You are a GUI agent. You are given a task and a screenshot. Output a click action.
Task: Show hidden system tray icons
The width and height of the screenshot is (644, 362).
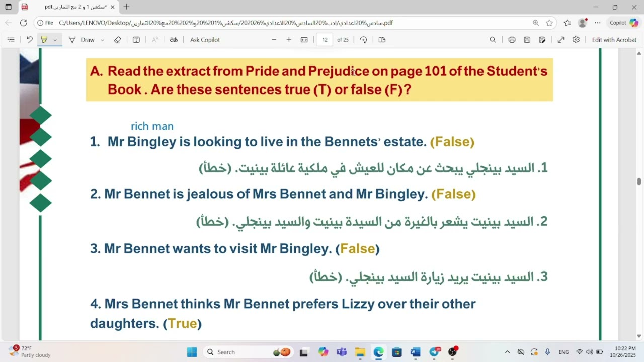click(x=507, y=352)
